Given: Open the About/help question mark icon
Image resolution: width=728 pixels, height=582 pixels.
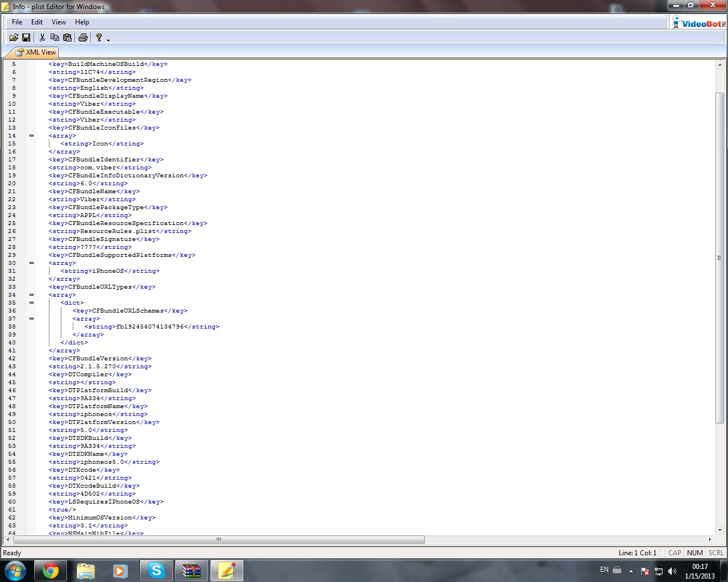Looking at the screenshot, I should tap(99, 38).
